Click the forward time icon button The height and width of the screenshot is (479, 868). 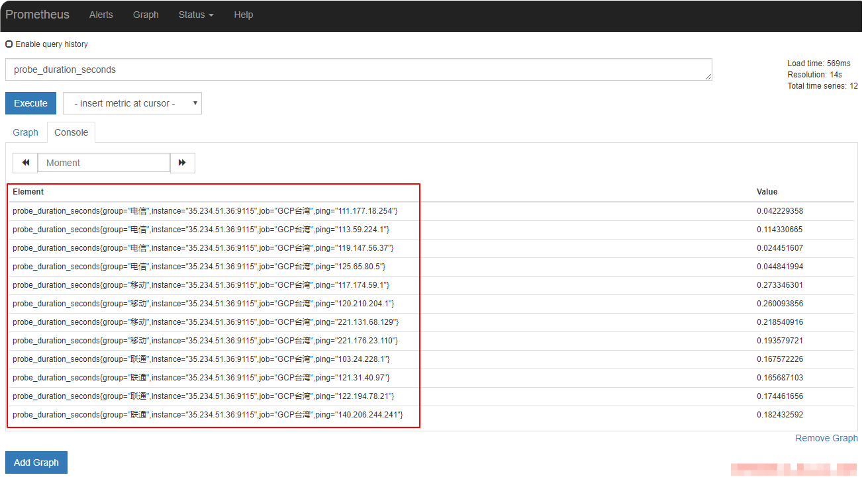(182, 163)
